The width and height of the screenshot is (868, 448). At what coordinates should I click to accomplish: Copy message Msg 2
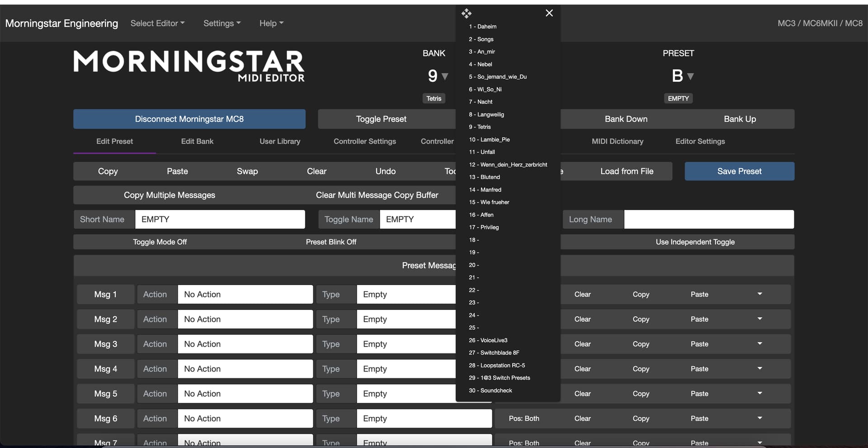point(641,319)
